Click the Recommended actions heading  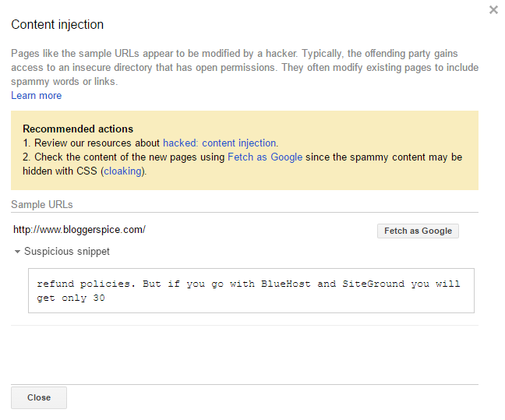point(78,129)
